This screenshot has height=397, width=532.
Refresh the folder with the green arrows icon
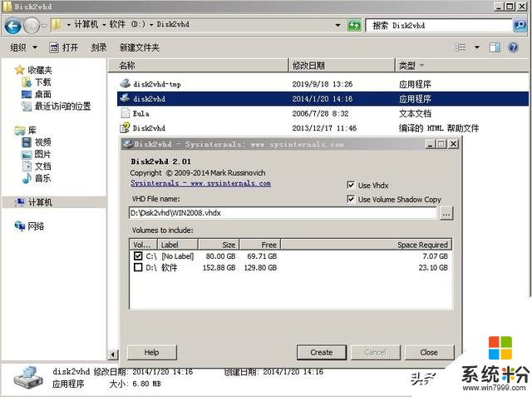pos(354,26)
